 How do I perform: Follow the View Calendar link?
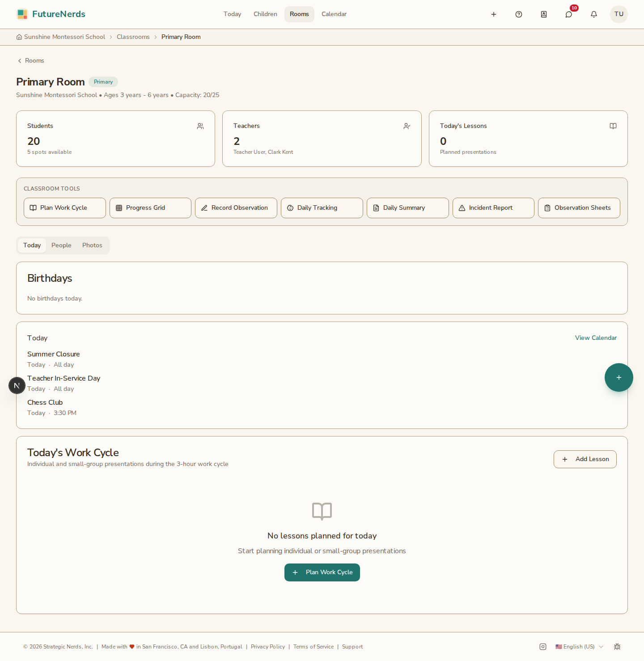pos(596,338)
